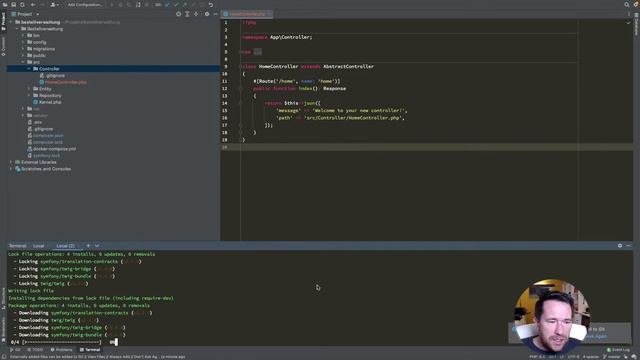
Task: Click the Stop icon in toolbar
Action: (x=147, y=4)
